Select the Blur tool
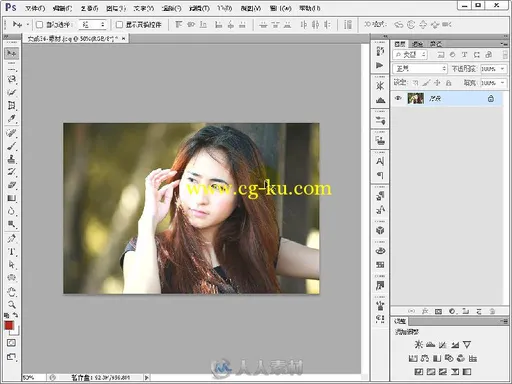The image size is (512, 384). 11,211
